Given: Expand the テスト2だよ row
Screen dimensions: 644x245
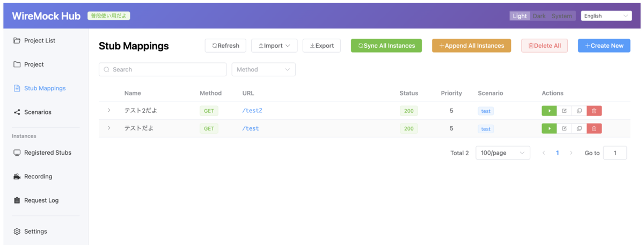Looking at the screenshot, I should coord(109,110).
